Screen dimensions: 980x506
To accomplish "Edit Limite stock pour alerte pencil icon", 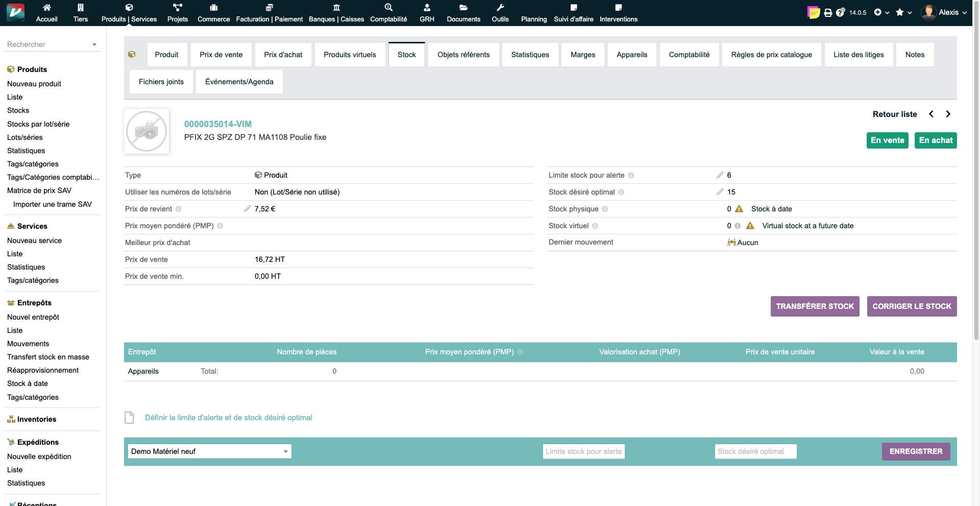I will pyautogui.click(x=720, y=175).
